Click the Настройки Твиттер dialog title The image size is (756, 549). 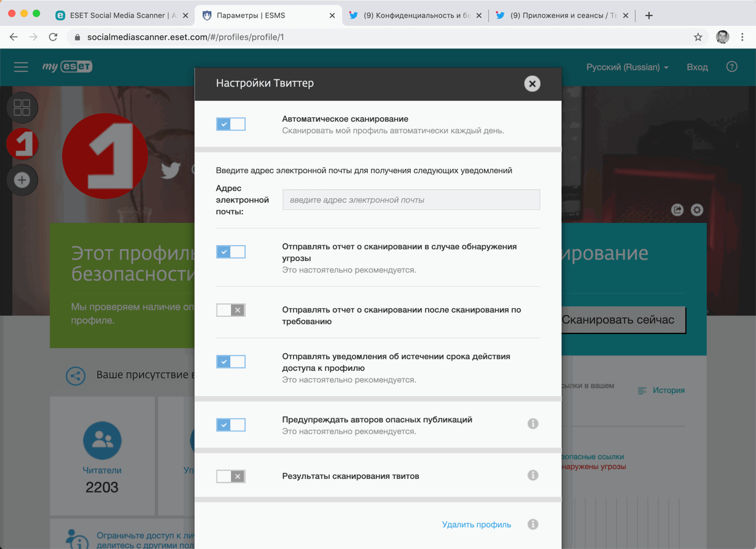pos(265,83)
